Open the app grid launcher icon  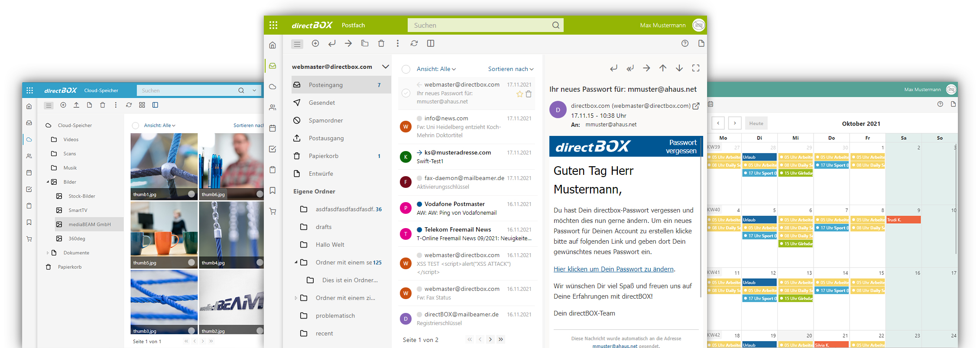[x=273, y=25]
